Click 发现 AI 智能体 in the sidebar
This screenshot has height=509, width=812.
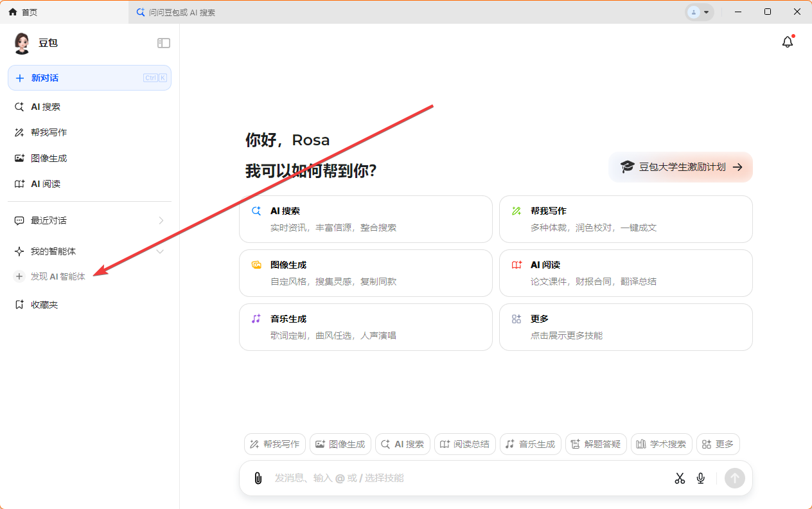[x=58, y=276]
